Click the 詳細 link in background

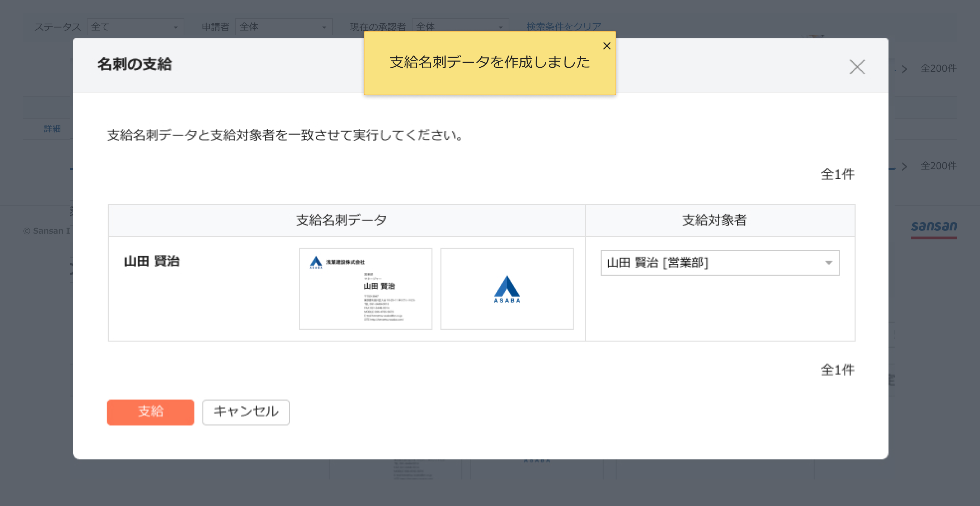tap(52, 129)
